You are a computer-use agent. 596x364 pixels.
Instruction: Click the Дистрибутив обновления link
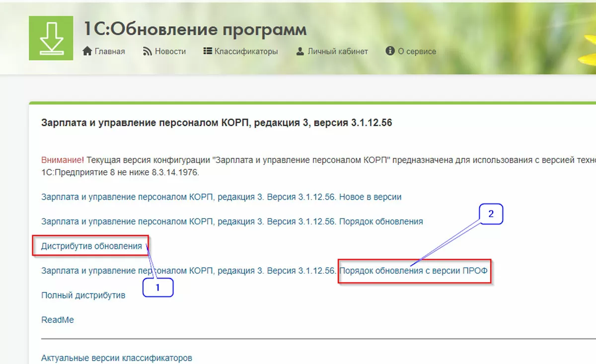[x=91, y=246]
